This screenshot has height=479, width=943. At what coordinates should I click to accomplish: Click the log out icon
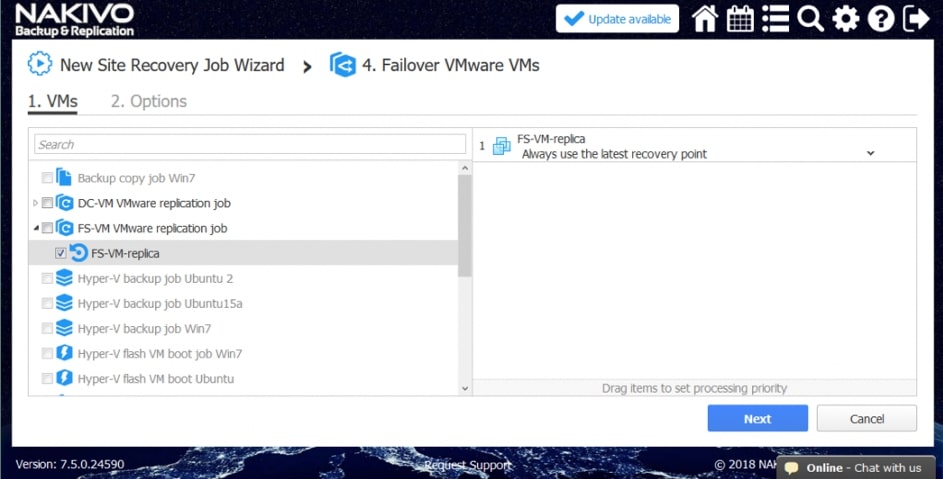tap(917, 19)
